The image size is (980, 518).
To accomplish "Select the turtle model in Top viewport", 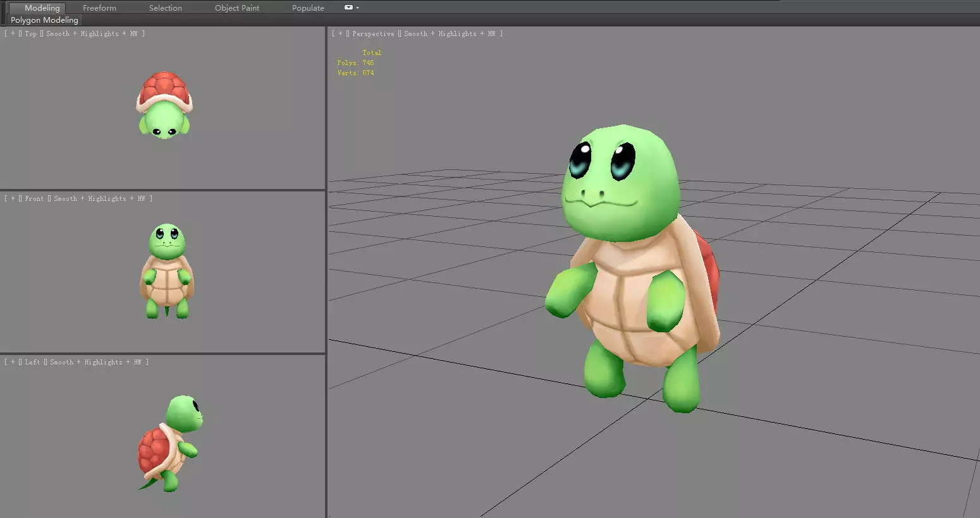I will [x=164, y=105].
